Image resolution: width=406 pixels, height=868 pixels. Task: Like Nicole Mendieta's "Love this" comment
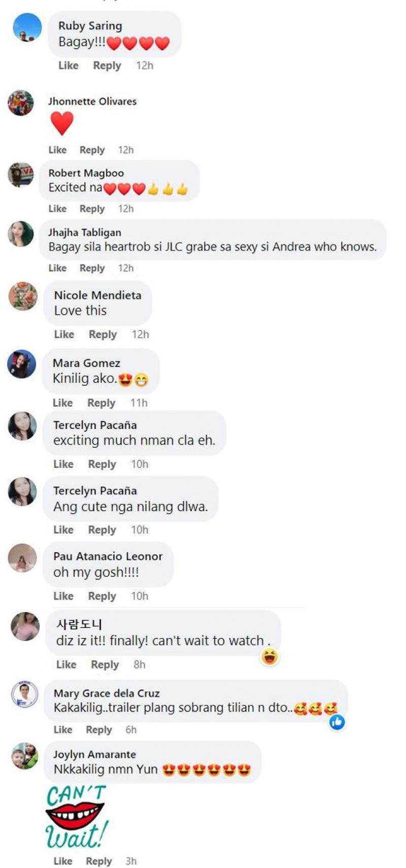[x=64, y=335]
